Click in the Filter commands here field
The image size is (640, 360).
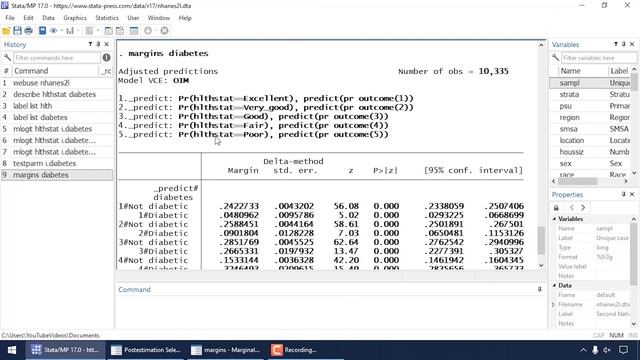pyautogui.click(x=57, y=58)
